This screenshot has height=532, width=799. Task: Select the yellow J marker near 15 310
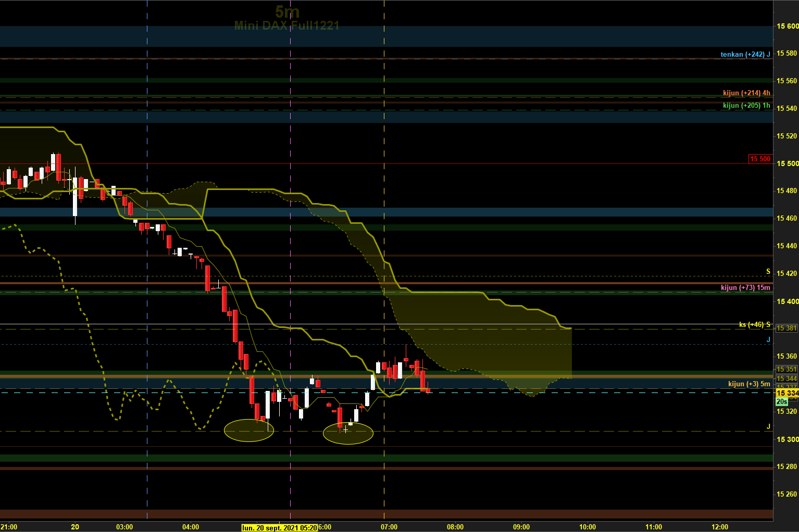click(768, 426)
